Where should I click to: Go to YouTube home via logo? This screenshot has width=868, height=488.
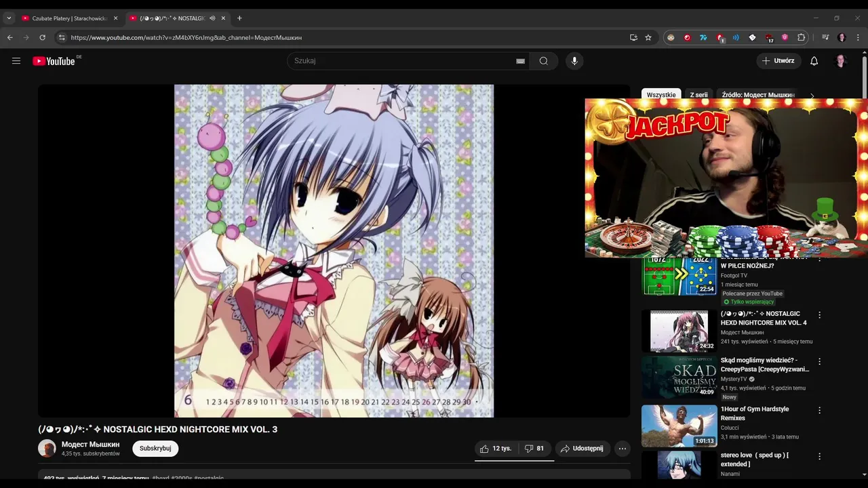tap(54, 61)
